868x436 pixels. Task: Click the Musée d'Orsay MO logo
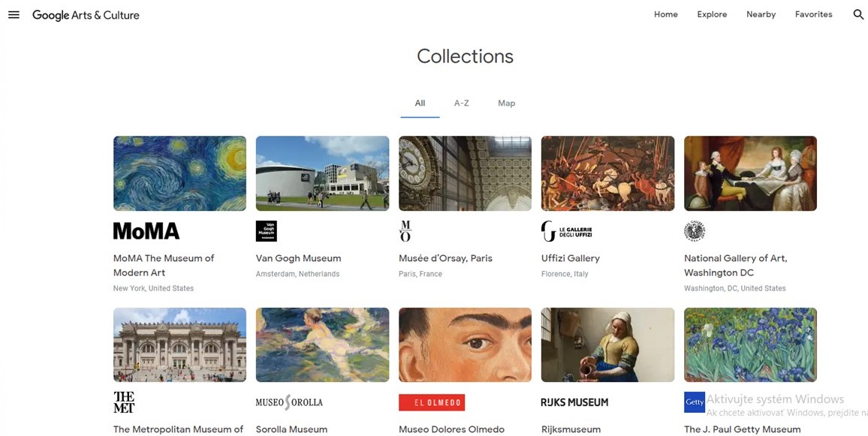[x=405, y=231]
